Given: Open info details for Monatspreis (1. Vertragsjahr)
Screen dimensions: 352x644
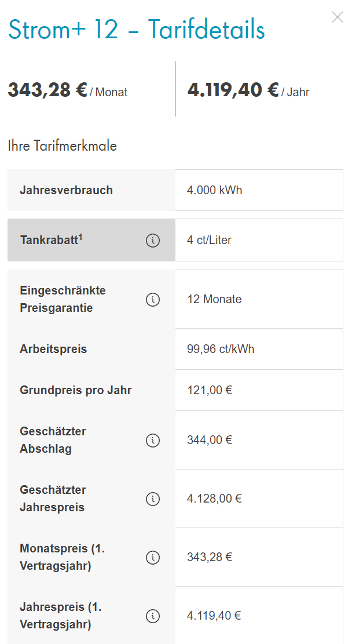Looking at the screenshot, I should (x=153, y=557).
